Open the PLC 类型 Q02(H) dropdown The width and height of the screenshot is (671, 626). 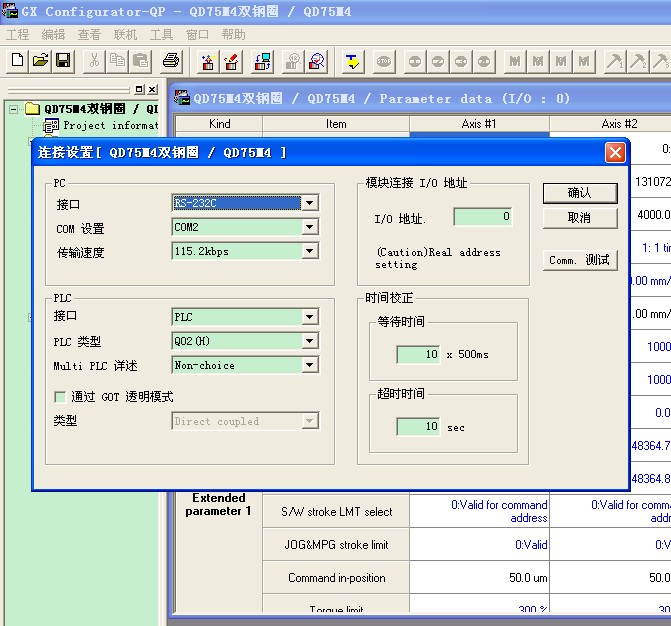point(310,341)
